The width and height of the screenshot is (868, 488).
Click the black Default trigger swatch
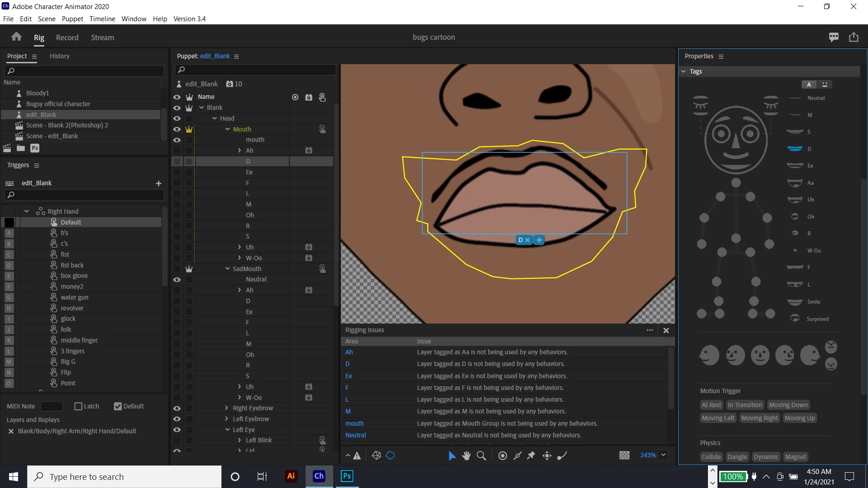pos(9,222)
